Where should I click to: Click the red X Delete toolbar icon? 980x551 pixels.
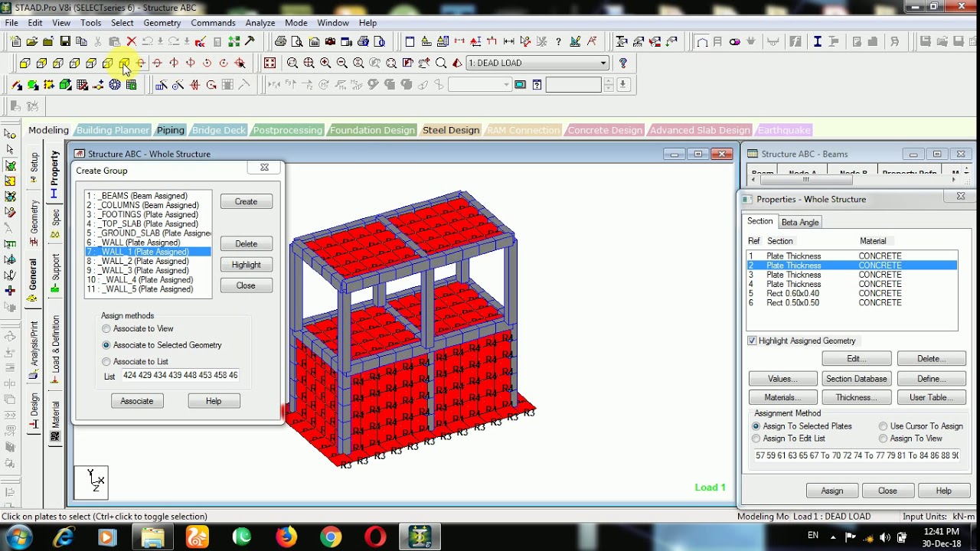pos(132,41)
